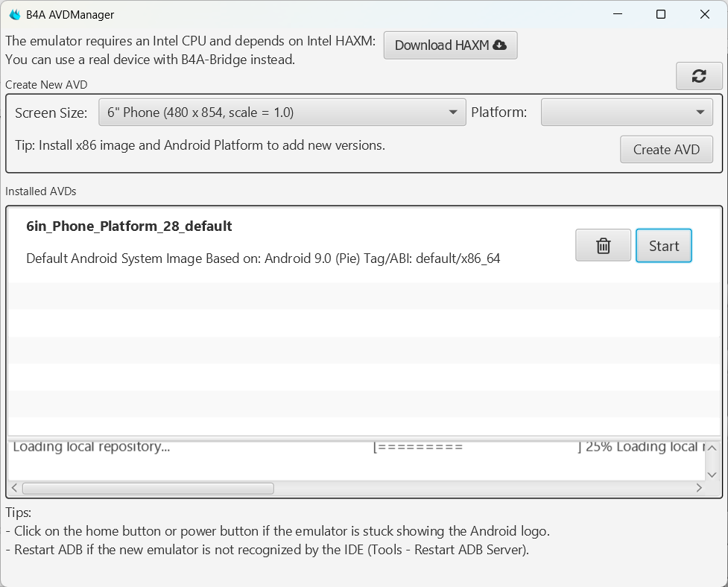
Task: Delete the 6in_Phone_Platform_28_default AVD via trash icon
Action: click(604, 246)
